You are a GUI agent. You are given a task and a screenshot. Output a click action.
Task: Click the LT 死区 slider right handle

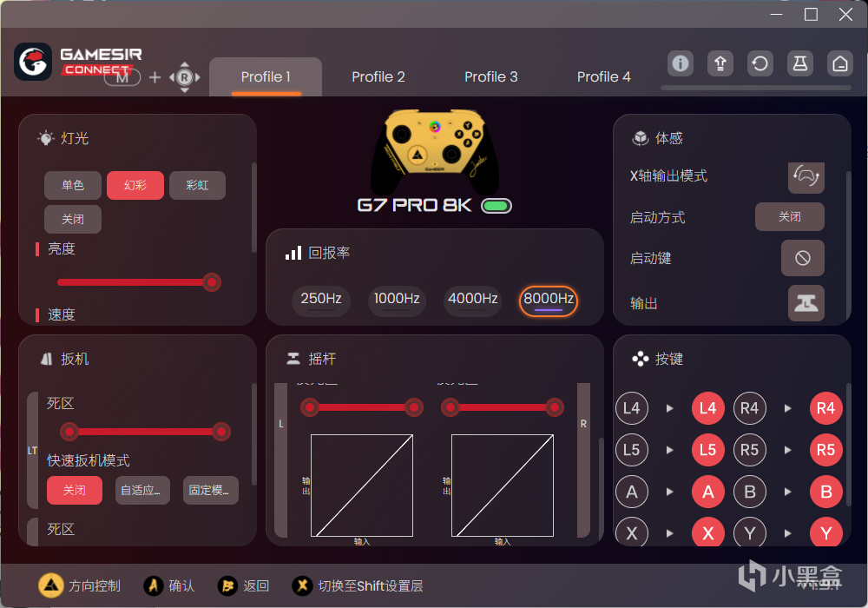click(220, 432)
